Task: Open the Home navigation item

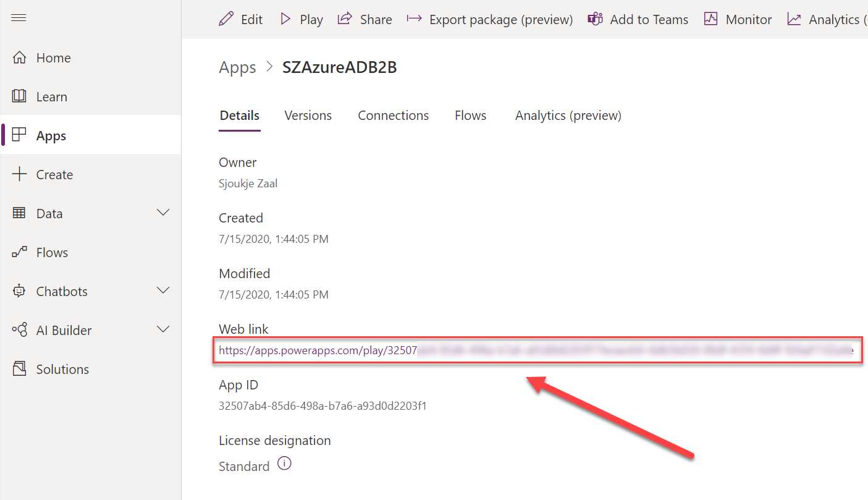Action: click(91, 57)
